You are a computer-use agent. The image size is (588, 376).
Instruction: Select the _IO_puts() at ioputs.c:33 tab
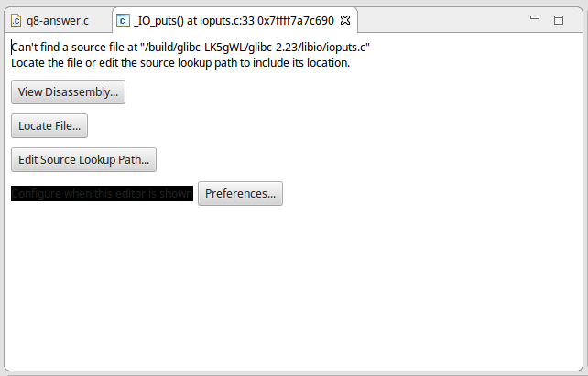(x=234, y=21)
